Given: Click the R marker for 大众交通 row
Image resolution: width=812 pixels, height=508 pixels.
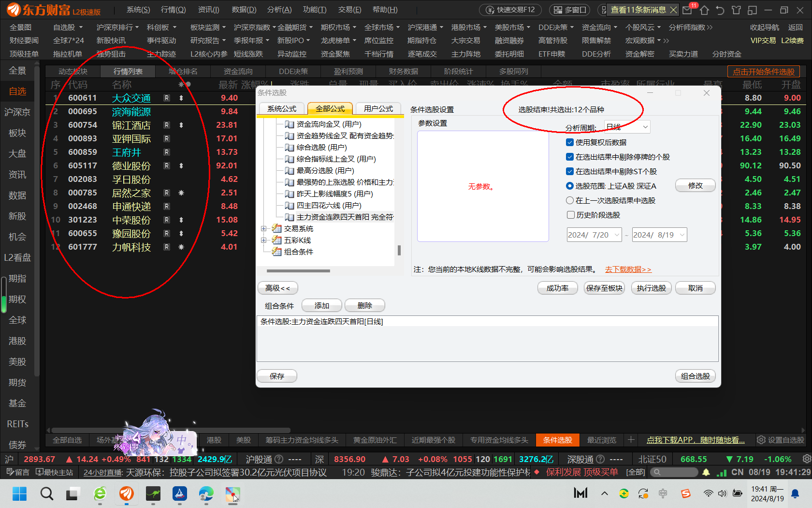Looking at the screenshot, I should [x=167, y=98].
